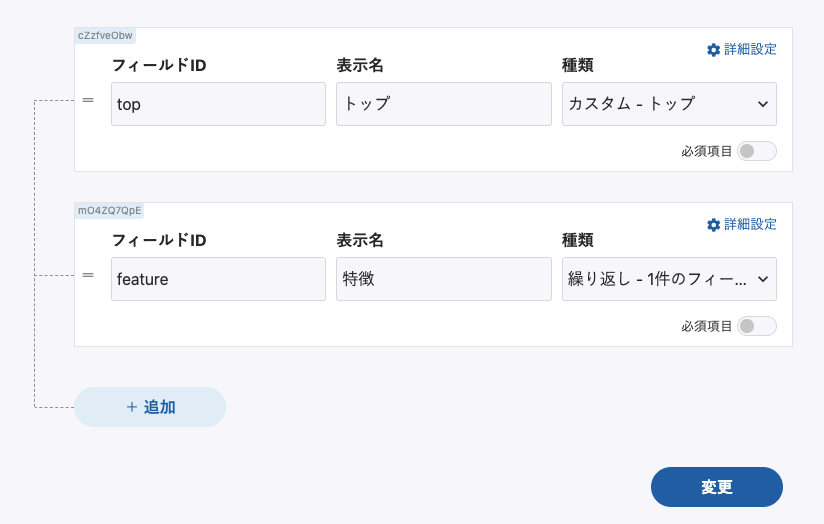Open 詳細設定 link for feature field

[x=750, y=225]
